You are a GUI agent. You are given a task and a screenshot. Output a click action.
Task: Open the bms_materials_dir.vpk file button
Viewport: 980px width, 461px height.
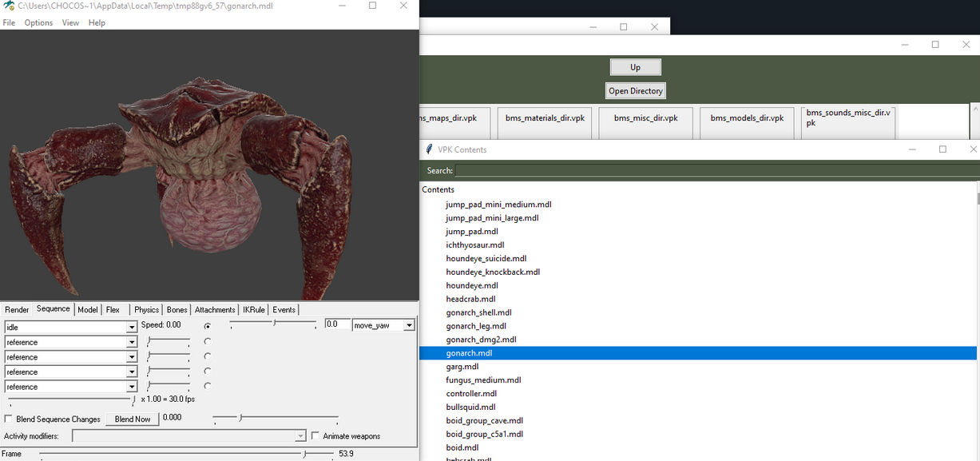(545, 118)
